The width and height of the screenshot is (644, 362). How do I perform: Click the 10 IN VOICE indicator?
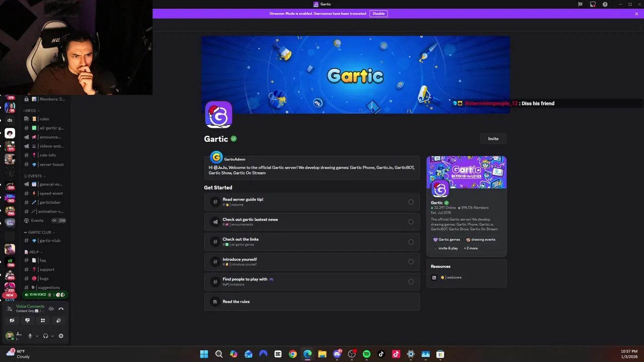(x=45, y=295)
